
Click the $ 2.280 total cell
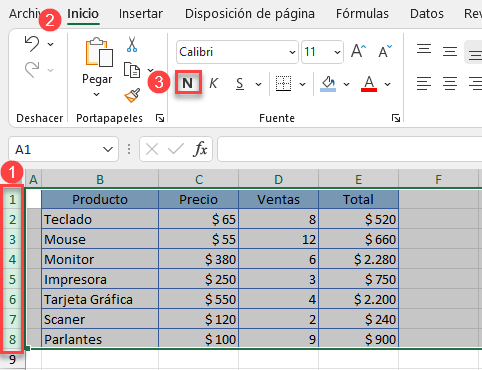(x=359, y=259)
